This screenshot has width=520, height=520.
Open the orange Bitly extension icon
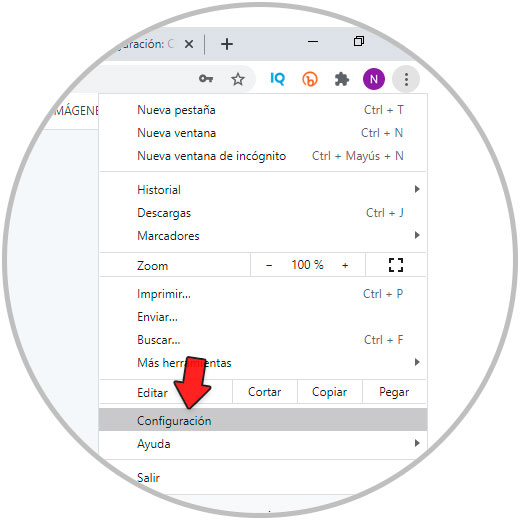pos(310,79)
